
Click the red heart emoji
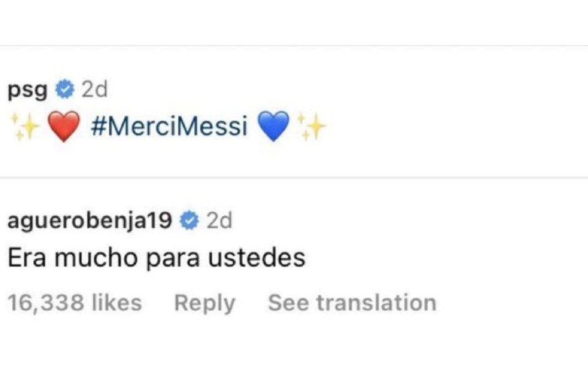coord(65,126)
